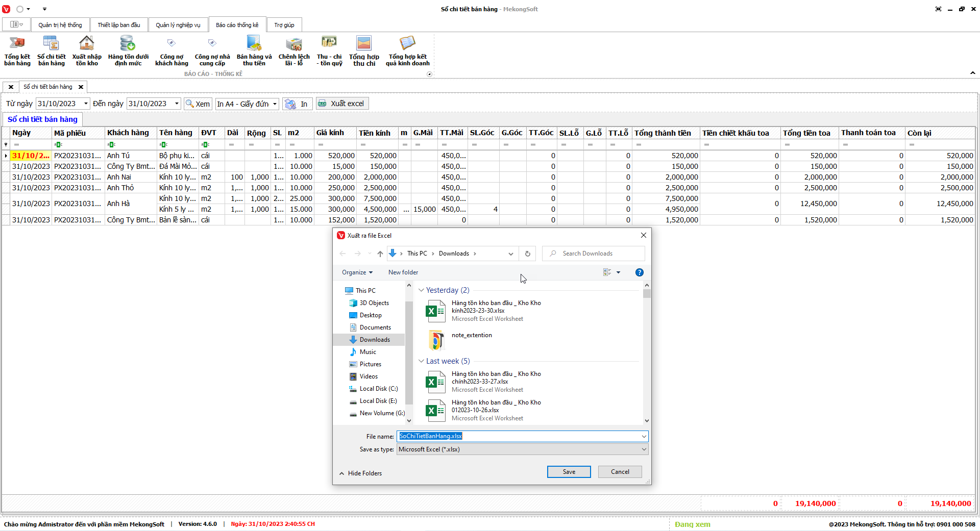The height and width of the screenshot is (531, 980).
Task: Click the help icon in save dialog
Action: pyautogui.click(x=639, y=272)
